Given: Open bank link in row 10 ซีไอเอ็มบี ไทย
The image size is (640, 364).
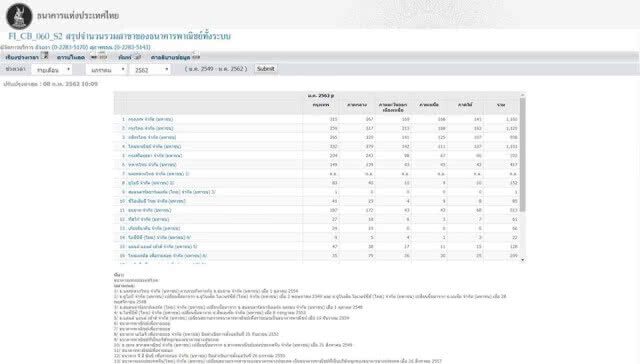Looking at the screenshot, I should pyautogui.click(x=157, y=201).
